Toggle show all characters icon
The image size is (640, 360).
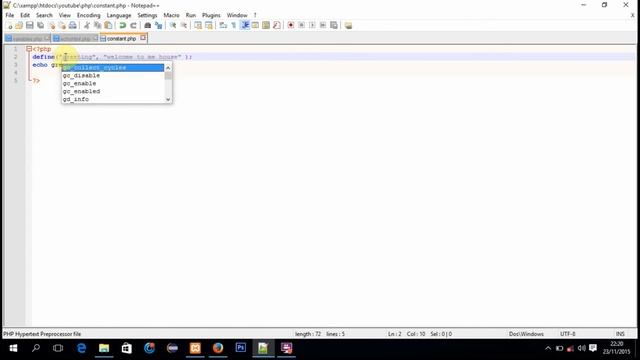point(234,25)
